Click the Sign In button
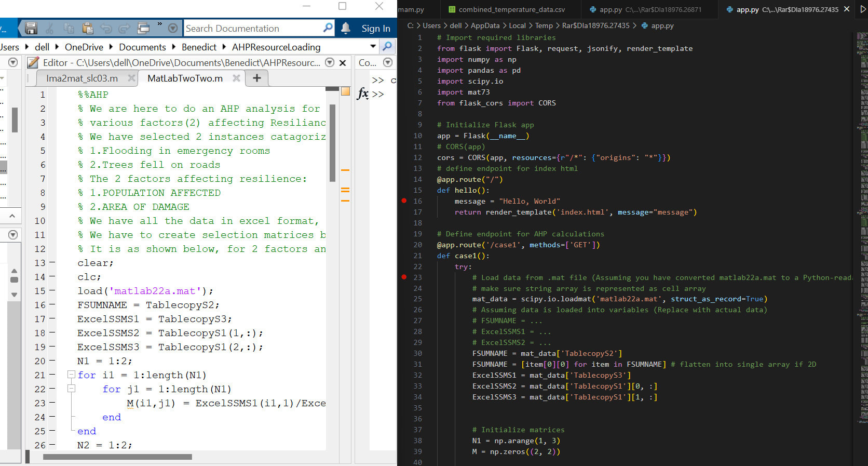 [x=375, y=29]
